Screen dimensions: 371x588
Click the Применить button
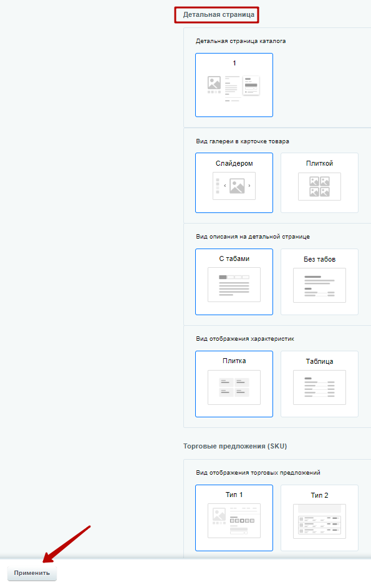pyautogui.click(x=32, y=573)
